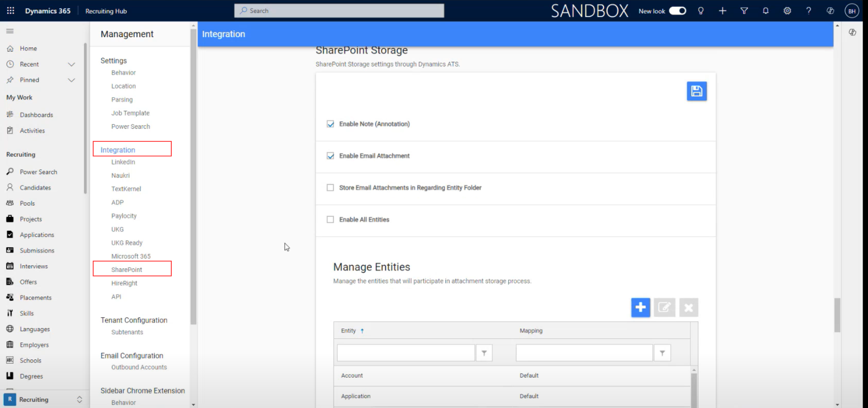Open Parsing under Settings
The image size is (868, 408).
122,99
